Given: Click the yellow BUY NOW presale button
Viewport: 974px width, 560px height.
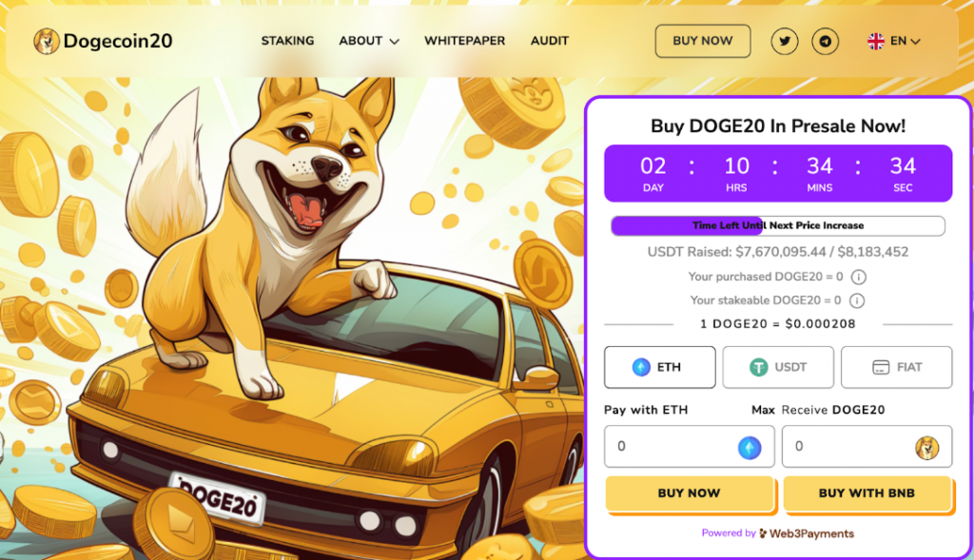Looking at the screenshot, I should (x=689, y=492).
